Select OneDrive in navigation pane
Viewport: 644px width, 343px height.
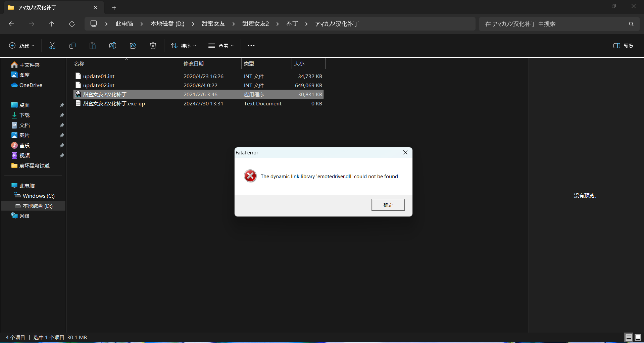pyautogui.click(x=27, y=85)
